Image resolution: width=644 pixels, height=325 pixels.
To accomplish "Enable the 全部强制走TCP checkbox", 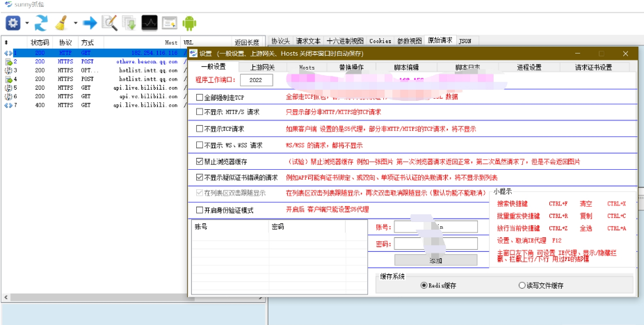I will [x=200, y=97].
